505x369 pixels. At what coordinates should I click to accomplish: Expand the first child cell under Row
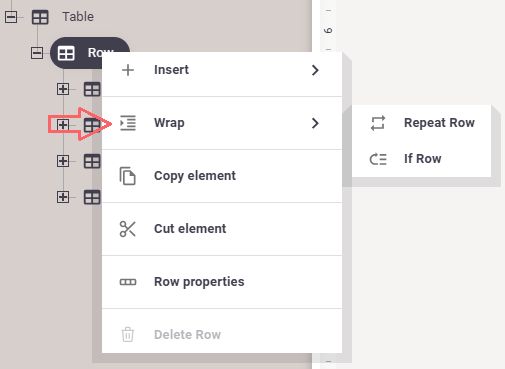tap(63, 89)
